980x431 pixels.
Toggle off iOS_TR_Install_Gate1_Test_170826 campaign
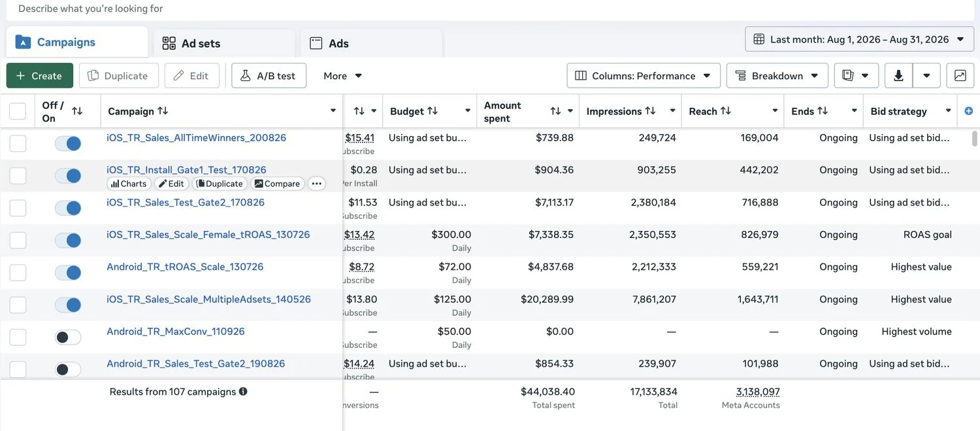tap(68, 176)
